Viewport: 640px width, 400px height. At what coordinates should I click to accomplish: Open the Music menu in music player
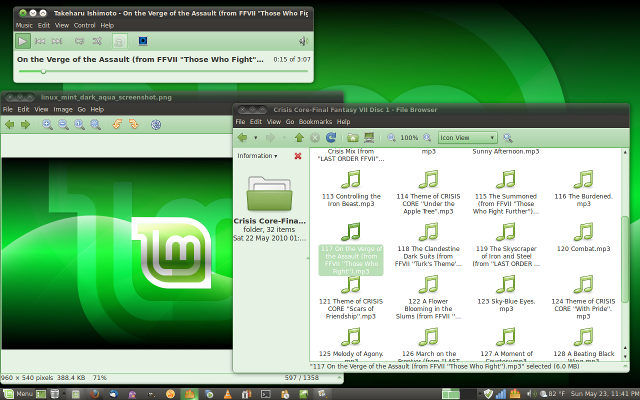click(24, 25)
